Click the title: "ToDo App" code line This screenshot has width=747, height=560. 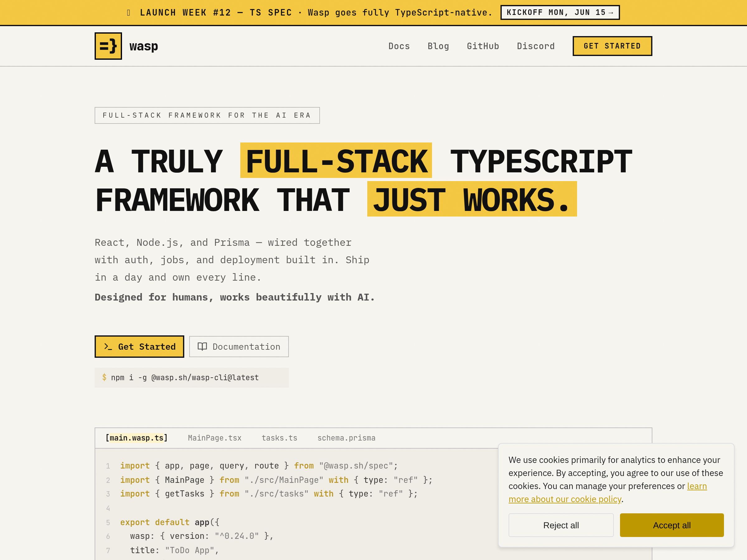(175, 550)
